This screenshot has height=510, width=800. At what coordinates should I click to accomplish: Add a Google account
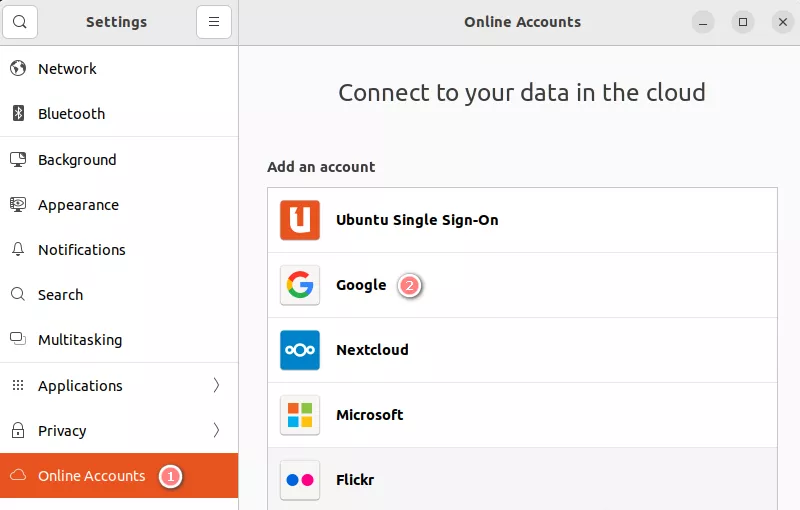pos(522,285)
